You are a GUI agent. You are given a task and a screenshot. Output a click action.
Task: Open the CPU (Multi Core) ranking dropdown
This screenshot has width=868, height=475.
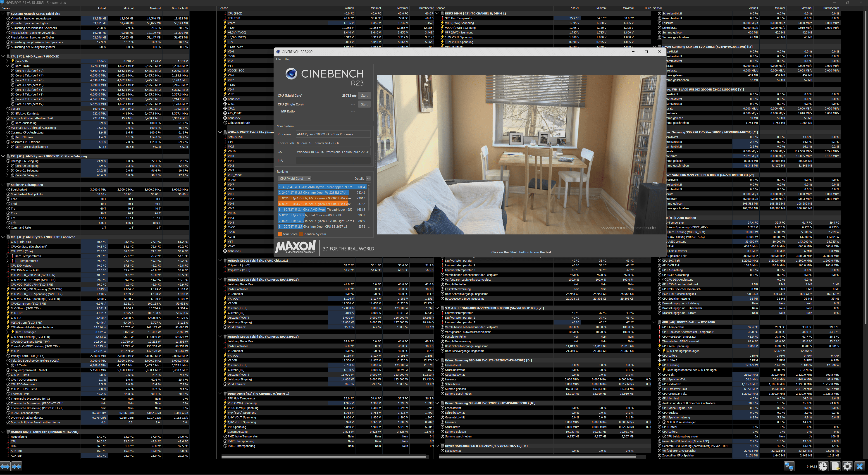294,179
